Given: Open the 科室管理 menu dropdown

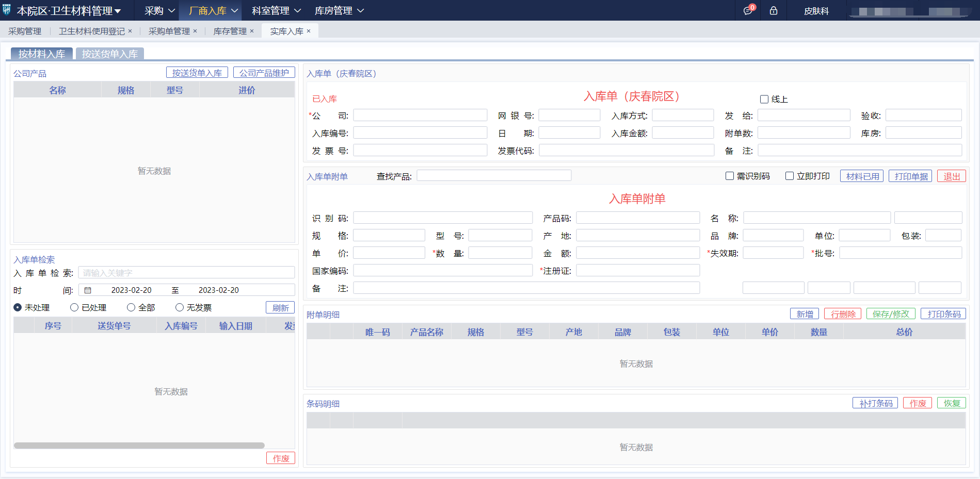Looking at the screenshot, I should 276,10.
